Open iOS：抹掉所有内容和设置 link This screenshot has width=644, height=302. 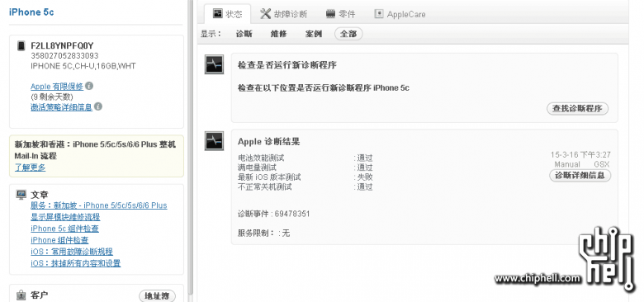(76, 263)
